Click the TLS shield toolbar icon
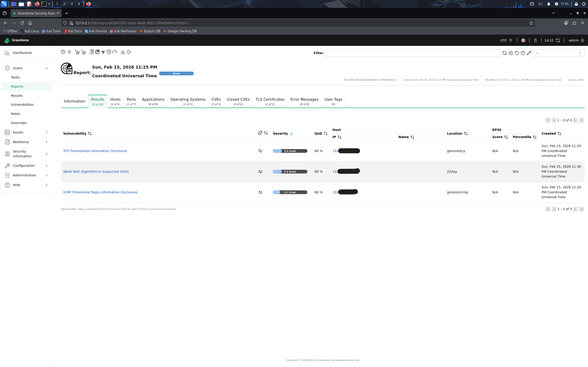The height and width of the screenshot is (367, 588). tap(109, 52)
